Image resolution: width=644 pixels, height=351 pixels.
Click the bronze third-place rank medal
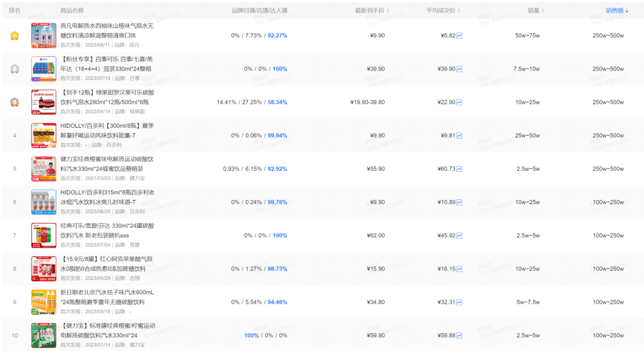point(14,102)
